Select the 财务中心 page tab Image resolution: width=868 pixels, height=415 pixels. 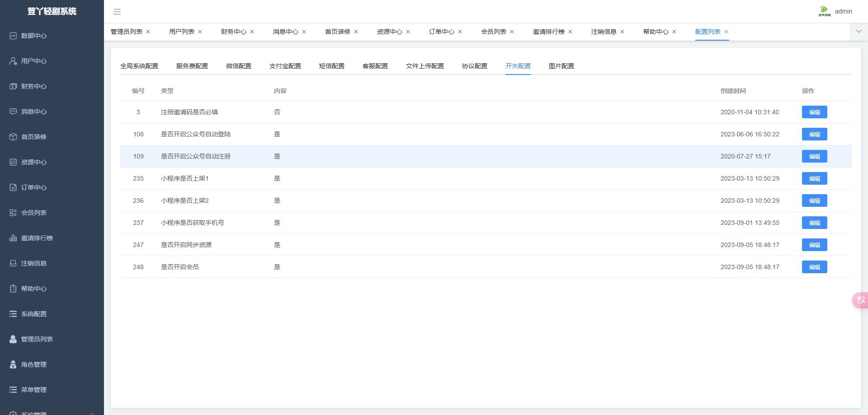coord(233,32)
